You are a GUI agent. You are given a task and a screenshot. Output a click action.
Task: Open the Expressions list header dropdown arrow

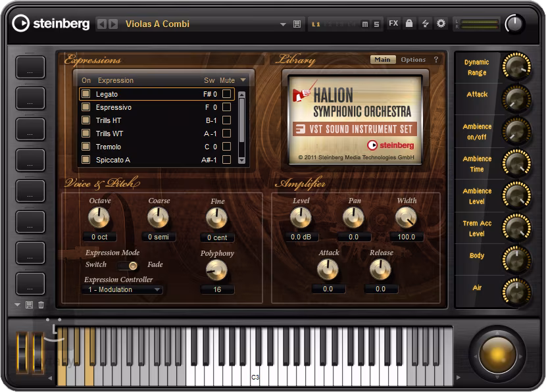pos(243,80)
